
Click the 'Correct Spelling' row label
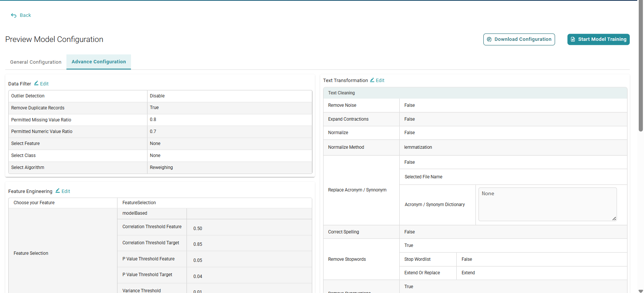pyautogui.click(x=343, y=232)
